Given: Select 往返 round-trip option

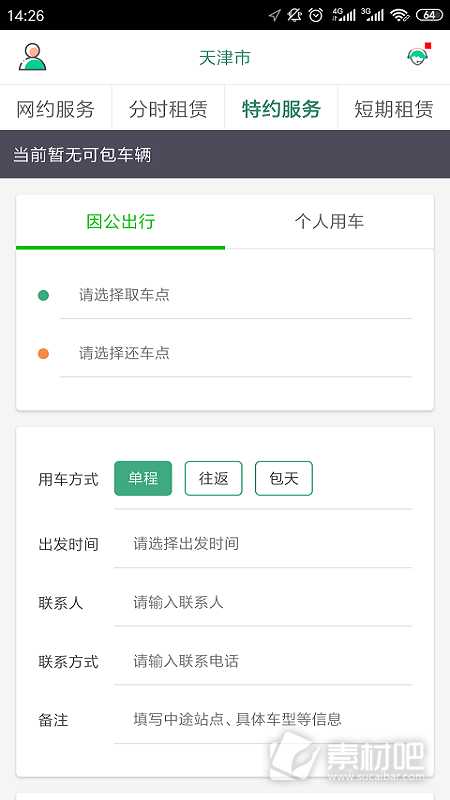Looking at the screenshot, I should (x=213, y=479).
